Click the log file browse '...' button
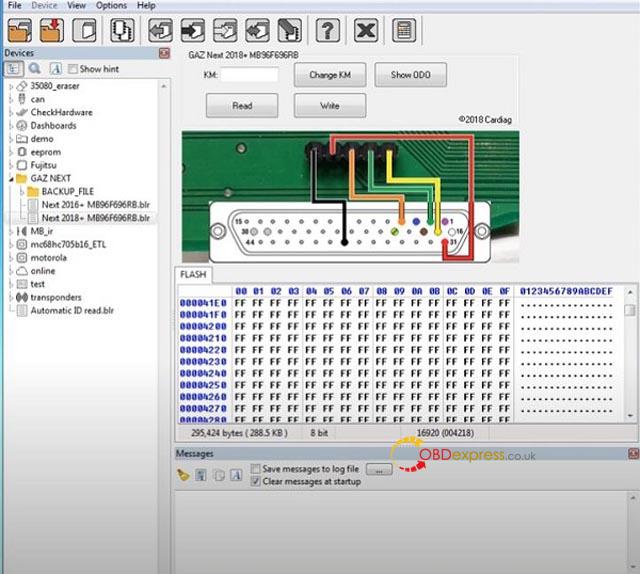This screenshot has height=574, width=640. click(x=379, y=469)
